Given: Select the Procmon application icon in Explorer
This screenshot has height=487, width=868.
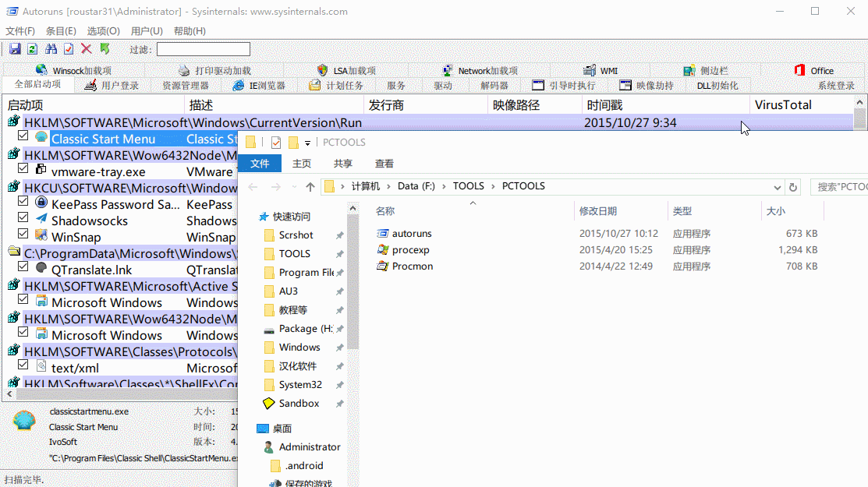Looking at the screenshot, I should coord(382,266).
